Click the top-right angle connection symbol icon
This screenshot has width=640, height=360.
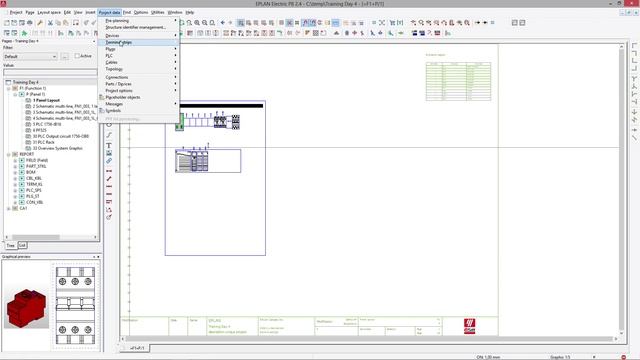[x=634, y=53]
